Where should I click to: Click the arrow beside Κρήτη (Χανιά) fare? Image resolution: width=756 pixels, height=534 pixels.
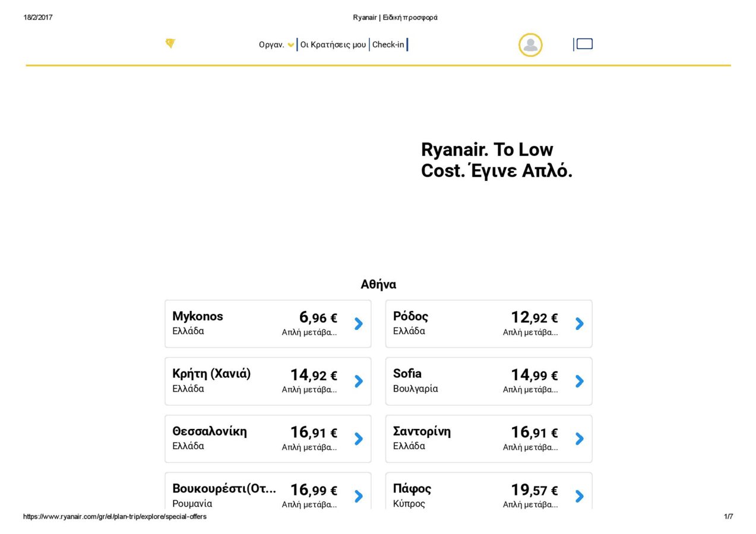click(x=359, y=381)
